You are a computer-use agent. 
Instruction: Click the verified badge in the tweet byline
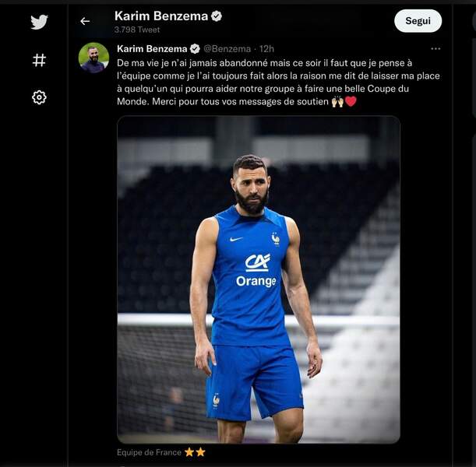point(195,48)
